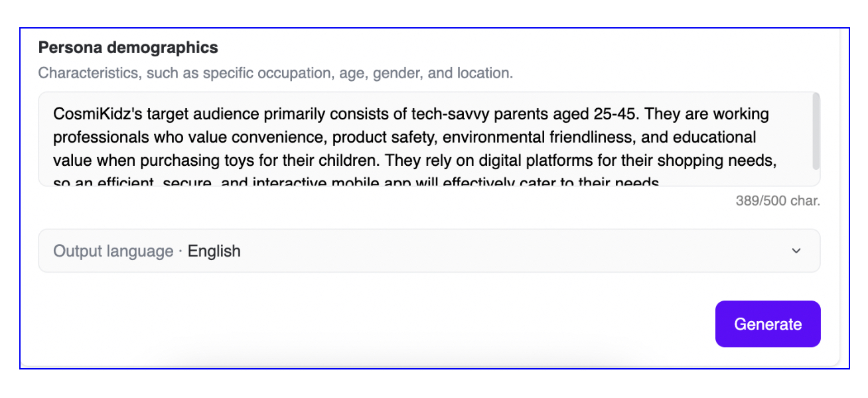The height and width of the screenshot is (398, 868).
Task: Click the purple Generate action button
Action: (x=768, y=324)
